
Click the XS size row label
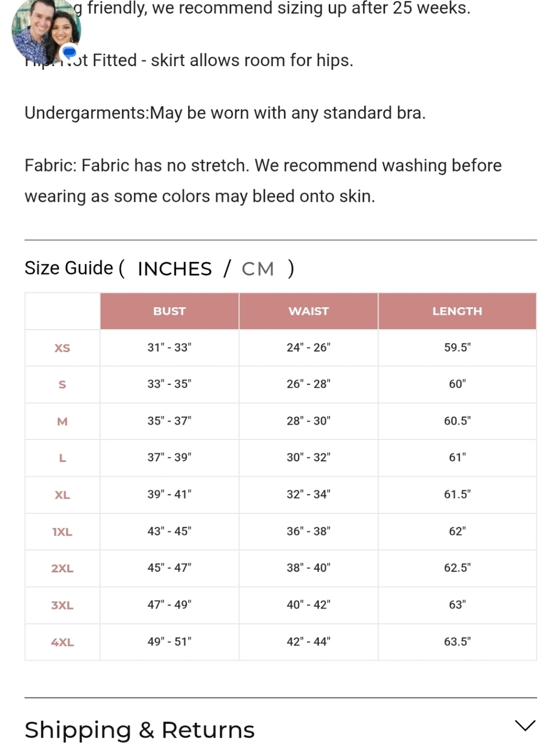62,348
